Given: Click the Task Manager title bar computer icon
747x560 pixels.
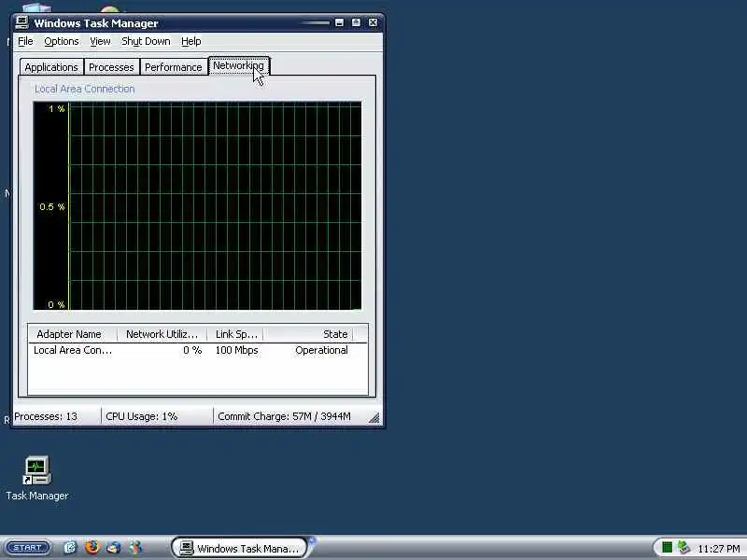Looking at the screenshot, I should click(21, 22).
